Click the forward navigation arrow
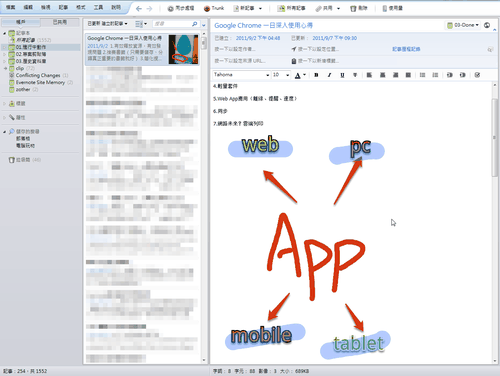 point(149,9)
